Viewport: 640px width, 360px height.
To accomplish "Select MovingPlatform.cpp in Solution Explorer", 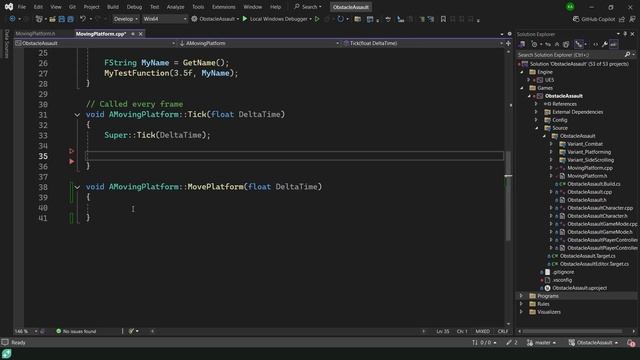I will (589, 168).
